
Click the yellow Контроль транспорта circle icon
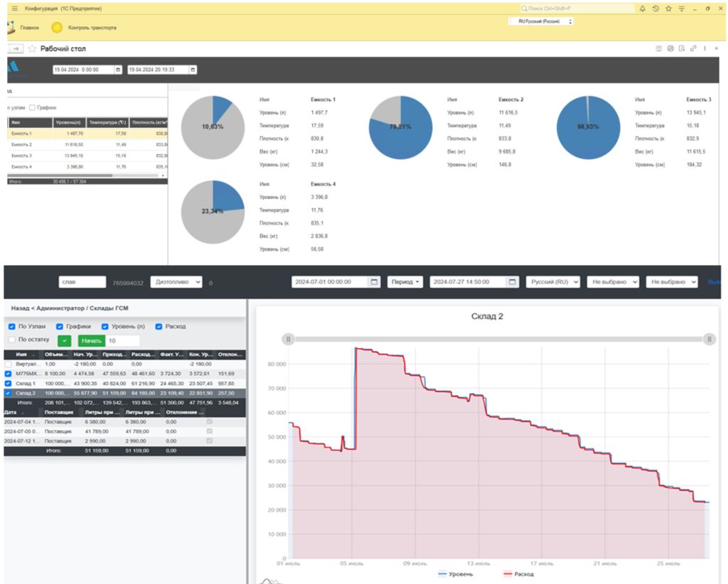pyautogui.click(x=57, y=28)
